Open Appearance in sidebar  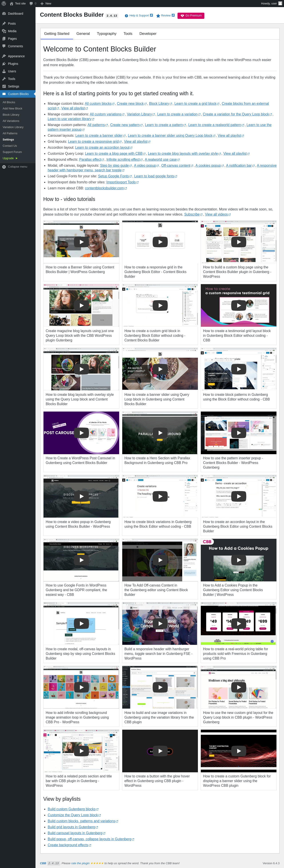click(18, 56)
